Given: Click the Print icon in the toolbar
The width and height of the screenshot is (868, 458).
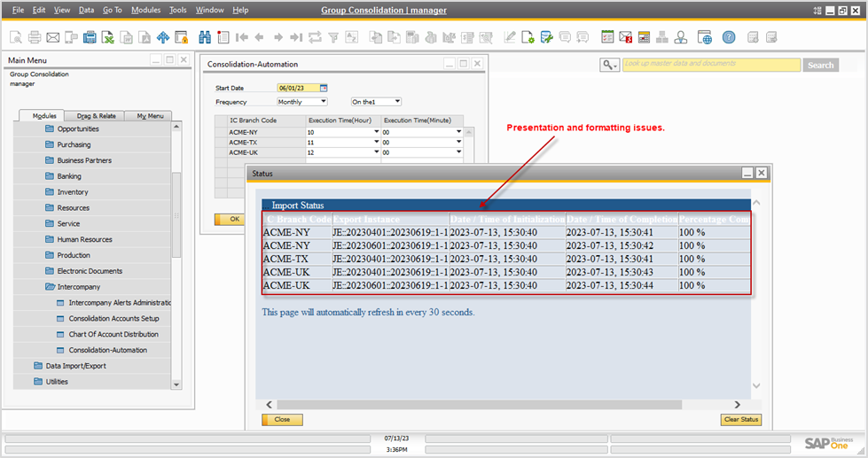Looking at the screenshot, I should [x=35, y=37].
